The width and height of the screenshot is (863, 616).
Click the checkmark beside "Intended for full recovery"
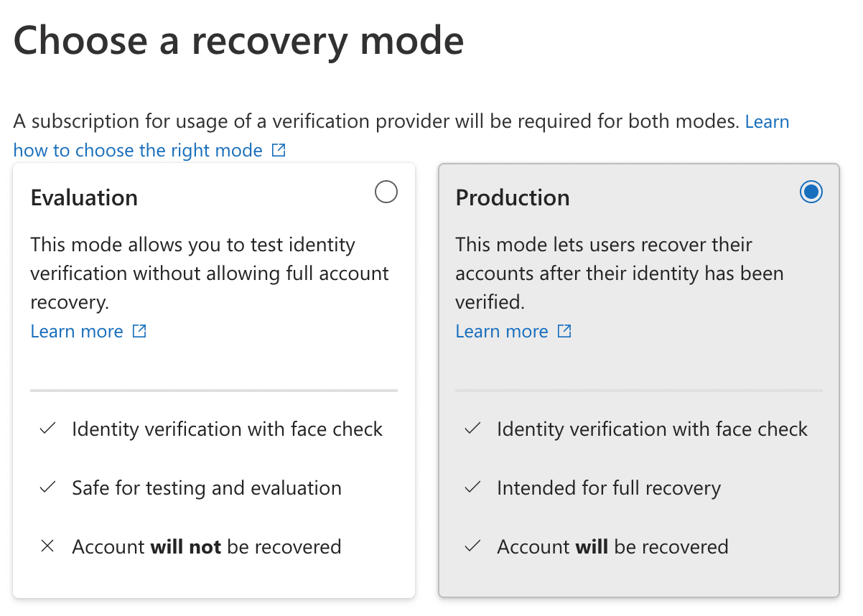tap(472, 487)
